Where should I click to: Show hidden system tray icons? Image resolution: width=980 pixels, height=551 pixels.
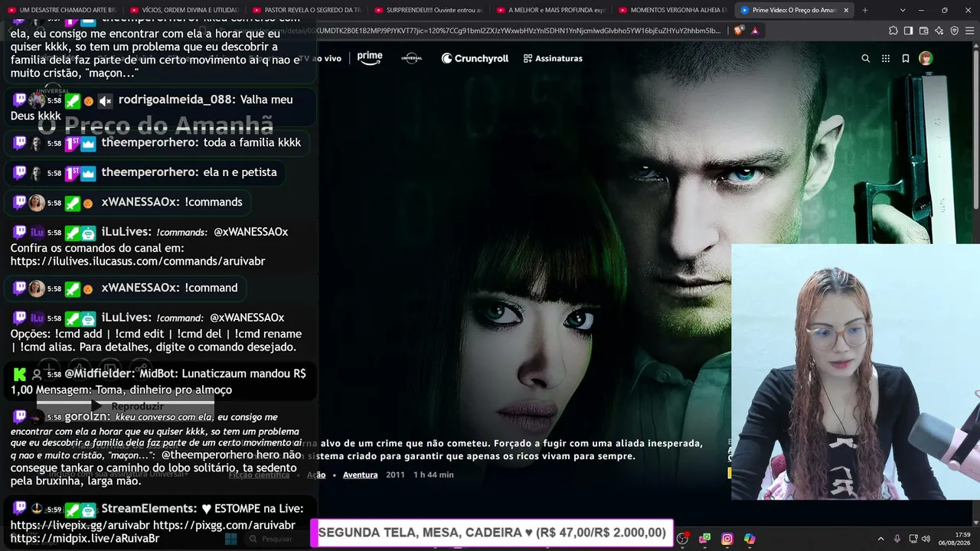point(880,539)
